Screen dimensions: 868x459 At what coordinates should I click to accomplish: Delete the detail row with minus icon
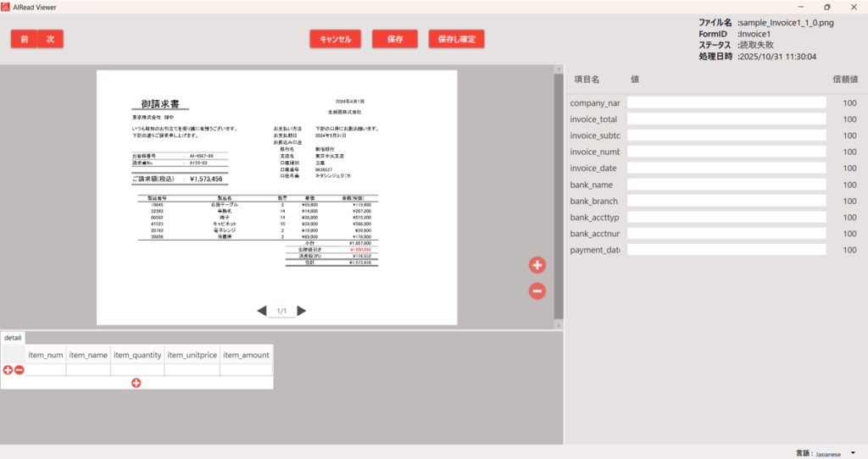tap(19, 370)
